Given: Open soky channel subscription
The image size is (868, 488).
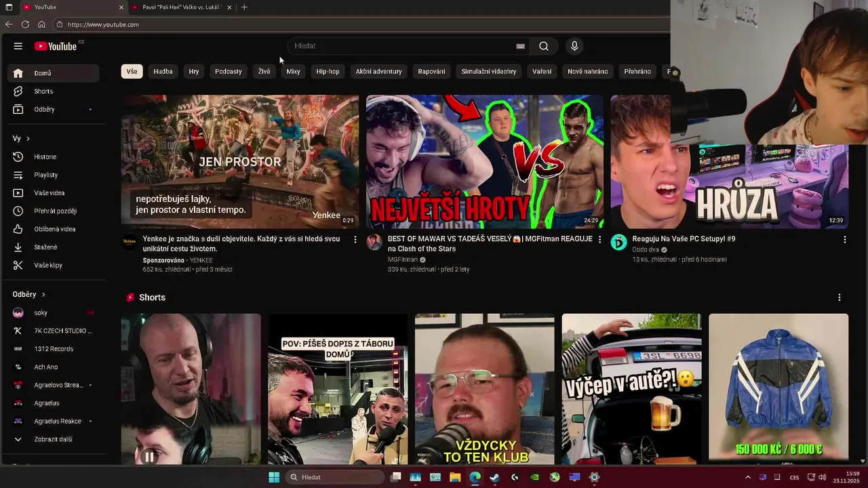Looking at the screenshot, I should [x=54, y=312].
